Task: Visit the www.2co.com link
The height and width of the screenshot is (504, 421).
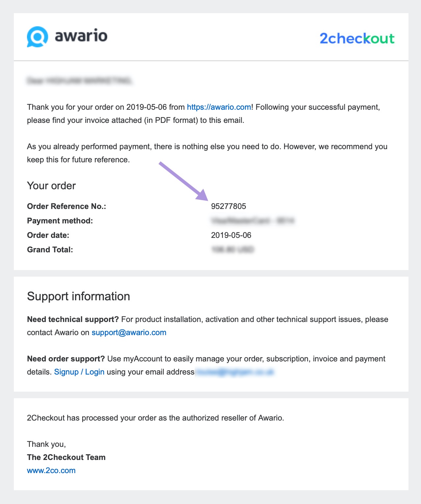Action: tap(51, 470)
